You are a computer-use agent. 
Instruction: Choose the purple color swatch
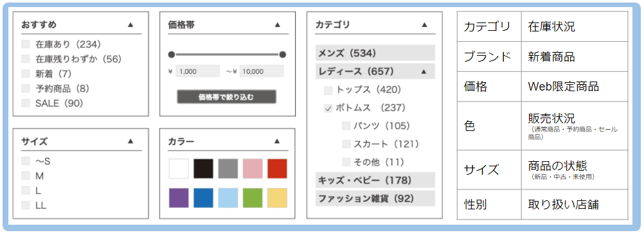pyautogui.click(x=179, y=198)
